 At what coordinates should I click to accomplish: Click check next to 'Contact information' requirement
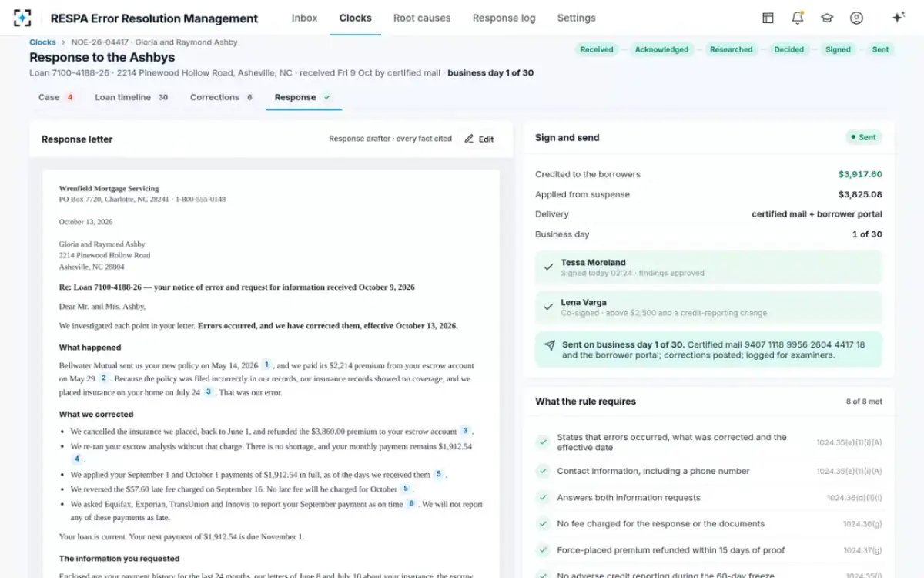(543, 471)
